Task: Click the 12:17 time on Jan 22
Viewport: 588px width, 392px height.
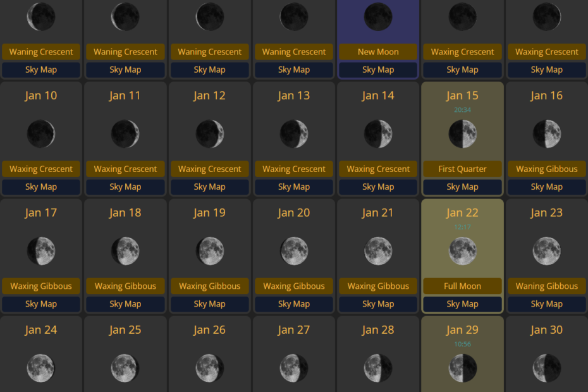Action: pyautogui.click(x=462, y=227)
